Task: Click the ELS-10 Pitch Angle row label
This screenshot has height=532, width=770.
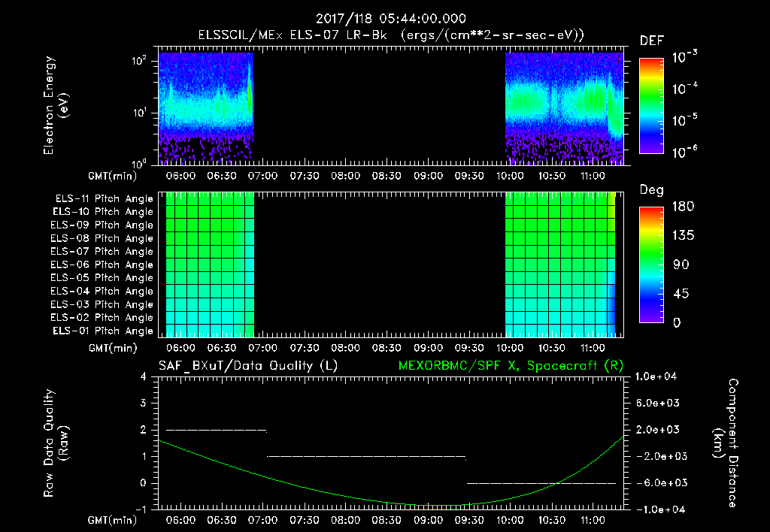Action: pyautogui.click(x=103, y=212)
